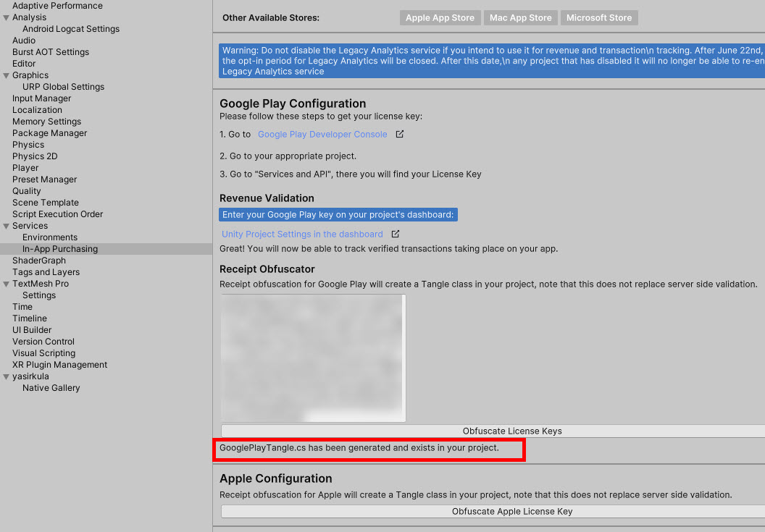This screenshot has height=532, width=765.
Task: Select Package Manager settings
Action: coord(50,133)
